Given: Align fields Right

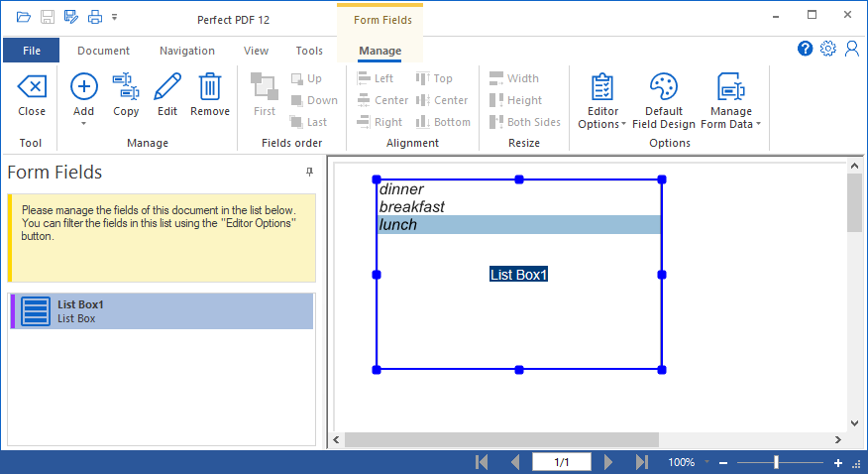Looking at the screenshot, I should pos(380,122).
